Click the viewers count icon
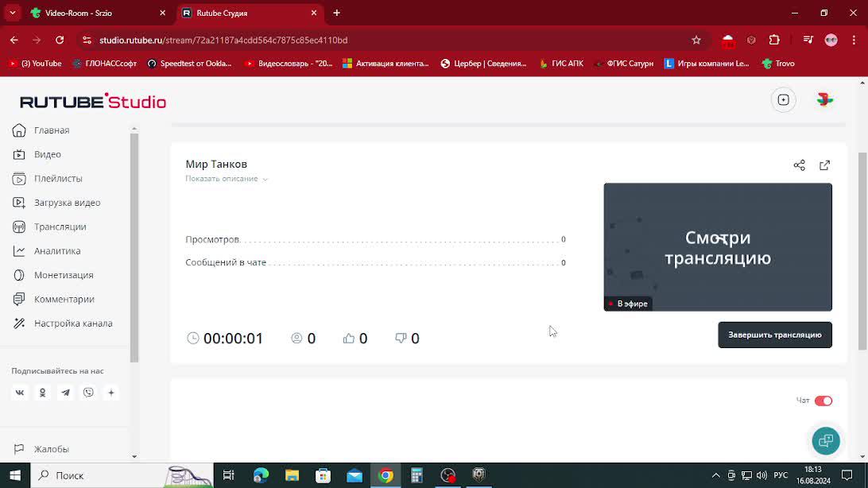 (x=296, y=338)
